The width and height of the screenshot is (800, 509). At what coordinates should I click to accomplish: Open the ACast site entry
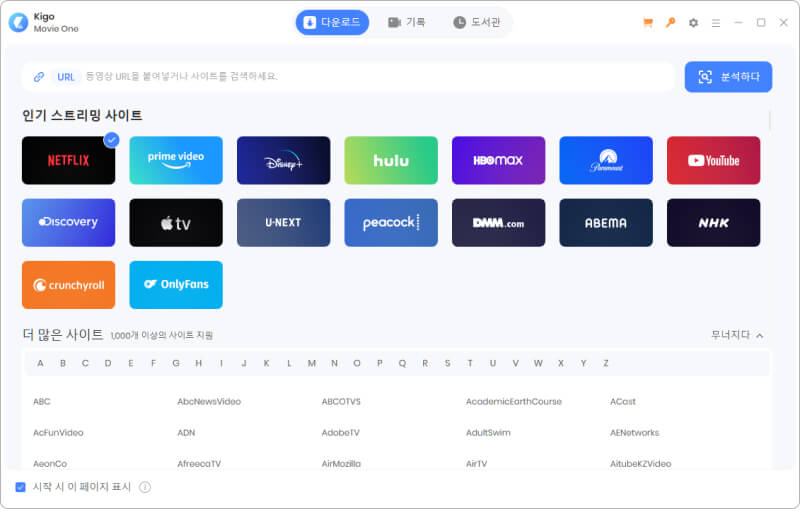click(x=623, y=401)
